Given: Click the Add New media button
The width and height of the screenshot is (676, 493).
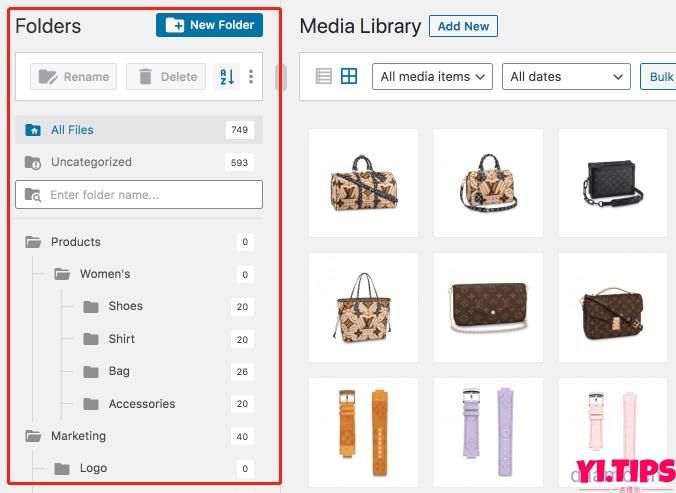Looking at the screenshot, I should click(463, 26).
